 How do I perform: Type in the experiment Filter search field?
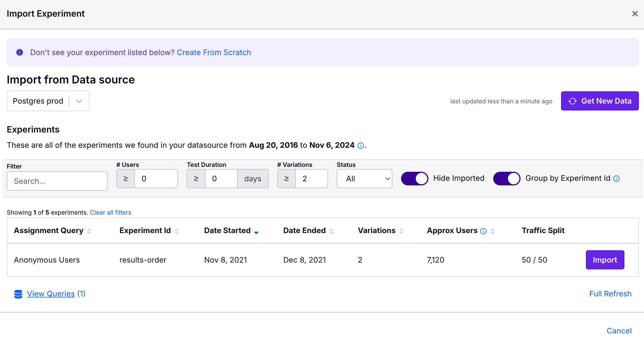click(57, 180)
